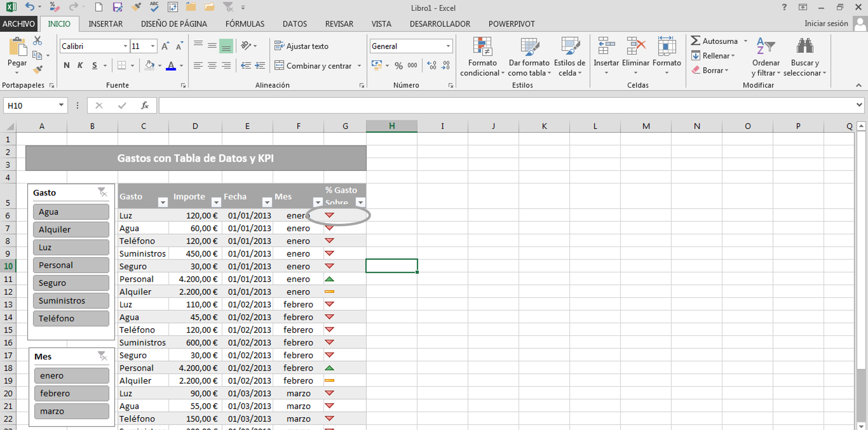The height and width of the screenshot is (430, 868).
Task: Click the font color red A swatch
Action: coord(171,65)
